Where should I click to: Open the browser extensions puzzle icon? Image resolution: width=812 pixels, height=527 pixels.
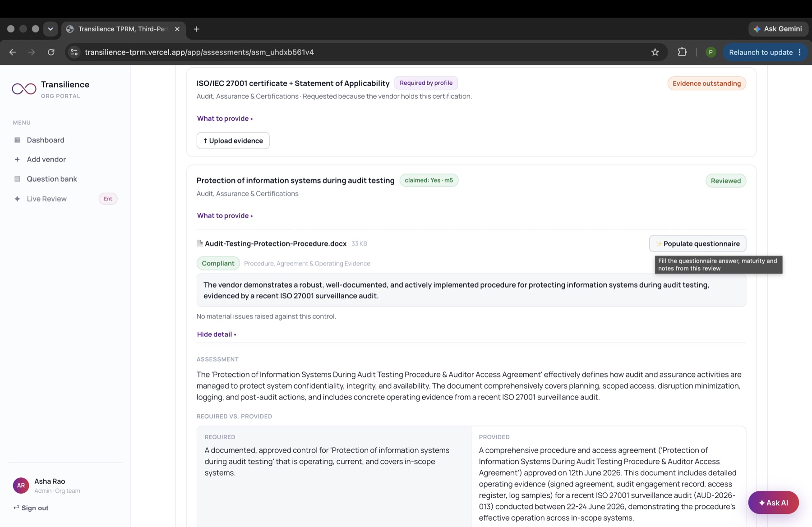[x=682, y=52]
